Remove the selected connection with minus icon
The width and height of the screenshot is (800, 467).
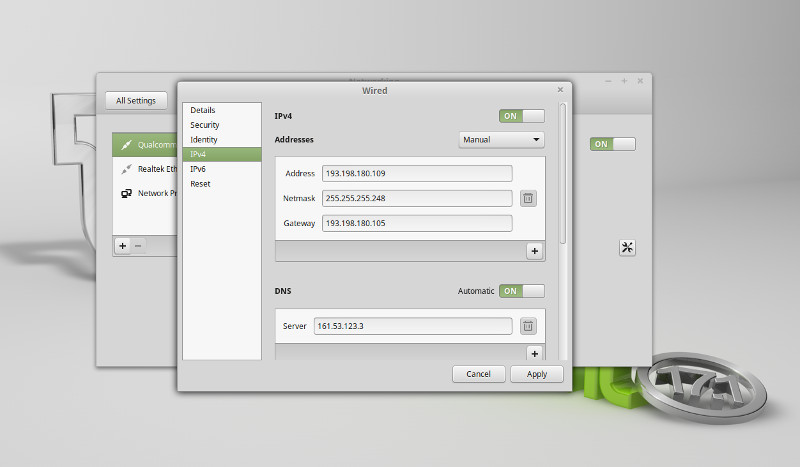click(x=138, y=245)
